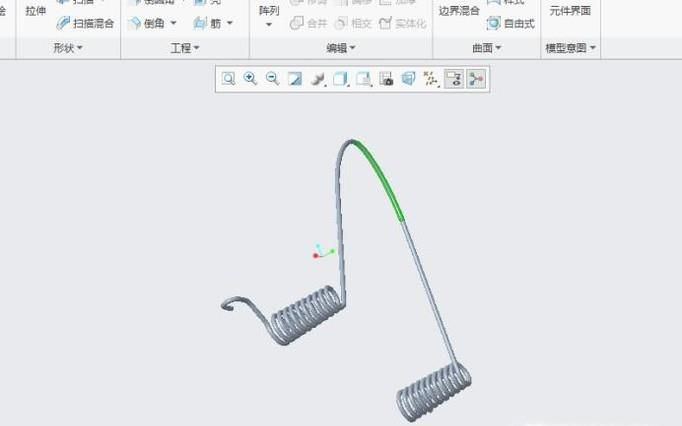Viewport: 682px width, 426px height.
Task: Select the 自由式 (Freestyle) tool
Action: (510, 23)
